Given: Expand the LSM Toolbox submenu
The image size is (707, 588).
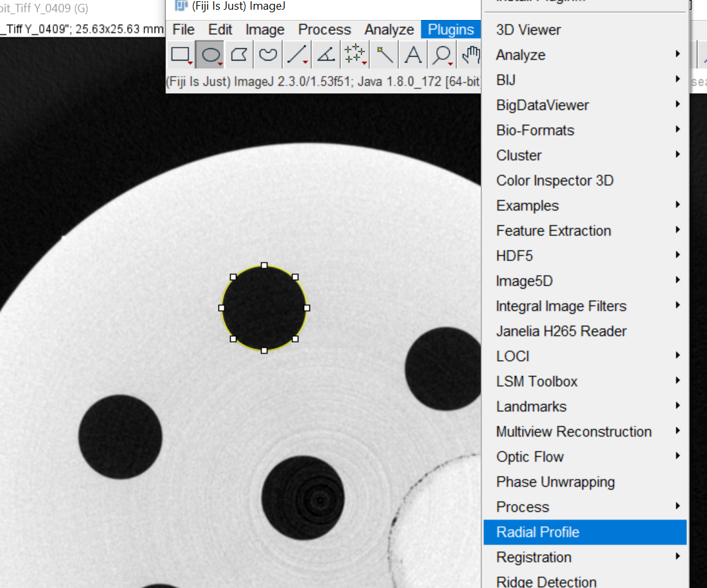Looking at the screenshot, I should click(585, 382).
